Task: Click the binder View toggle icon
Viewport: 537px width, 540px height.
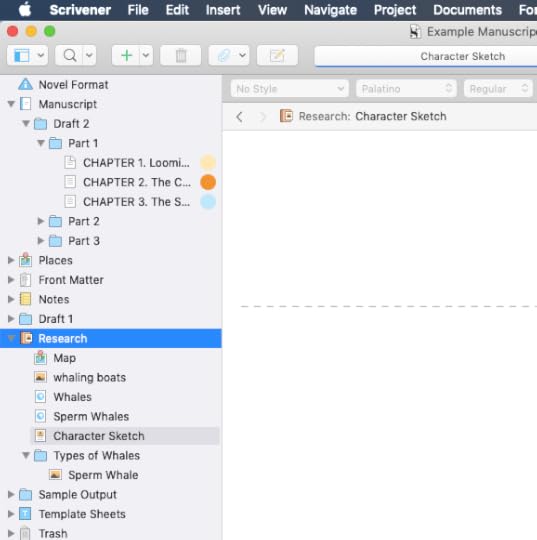Action: (21, 55)
